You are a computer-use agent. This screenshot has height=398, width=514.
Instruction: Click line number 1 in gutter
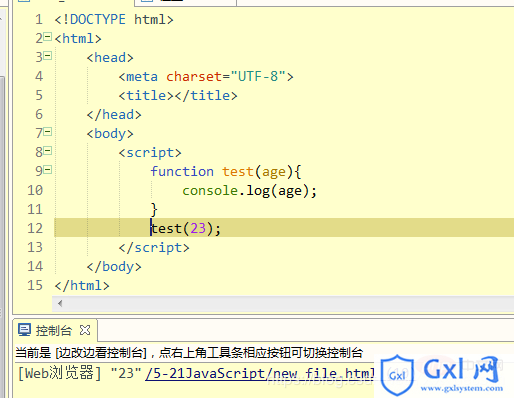[x=39, y=20]
